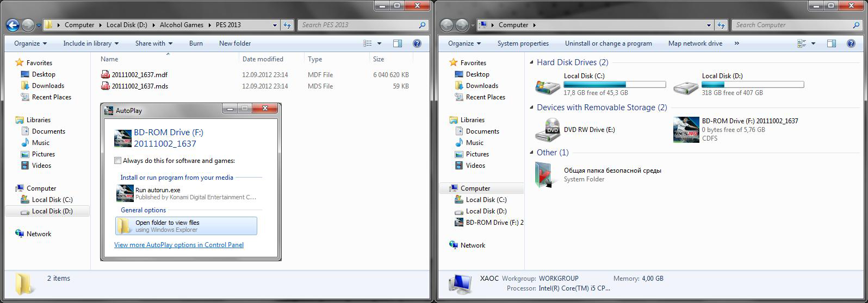This screenshot has height=303, width=868.
Task: Check Always do this for software and games
Action: tap(117, 161)
